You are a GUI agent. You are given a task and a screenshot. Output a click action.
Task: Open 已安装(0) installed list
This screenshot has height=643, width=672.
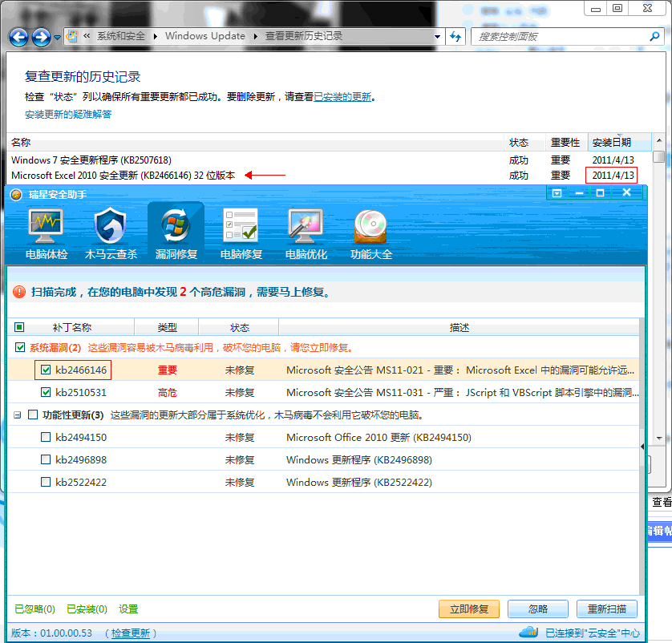coord(87,609)
